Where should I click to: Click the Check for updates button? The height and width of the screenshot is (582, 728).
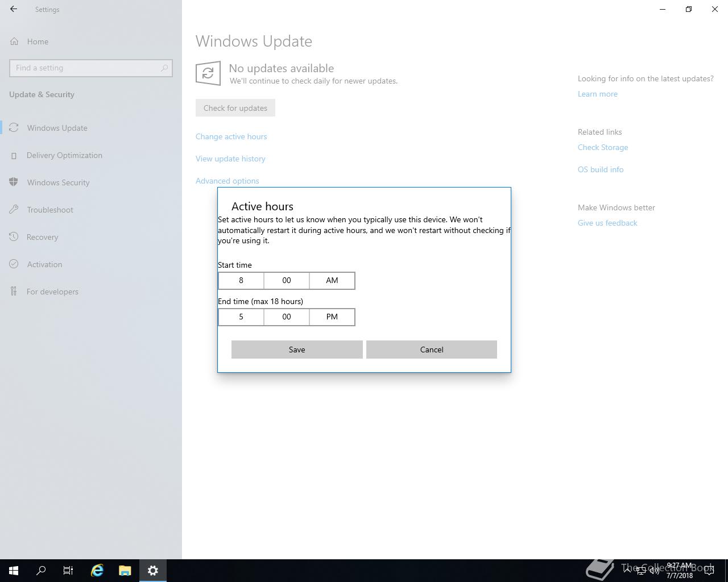coord(235,108)
